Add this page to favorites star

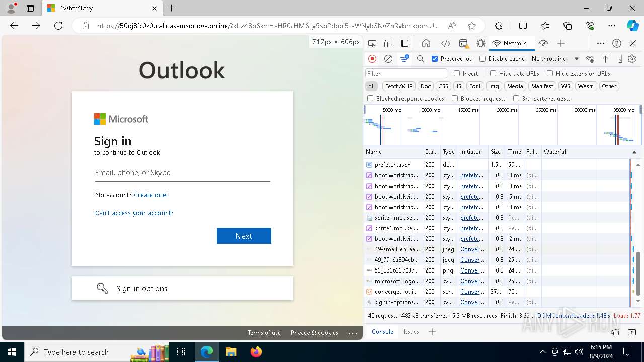(x=472, y=26)
